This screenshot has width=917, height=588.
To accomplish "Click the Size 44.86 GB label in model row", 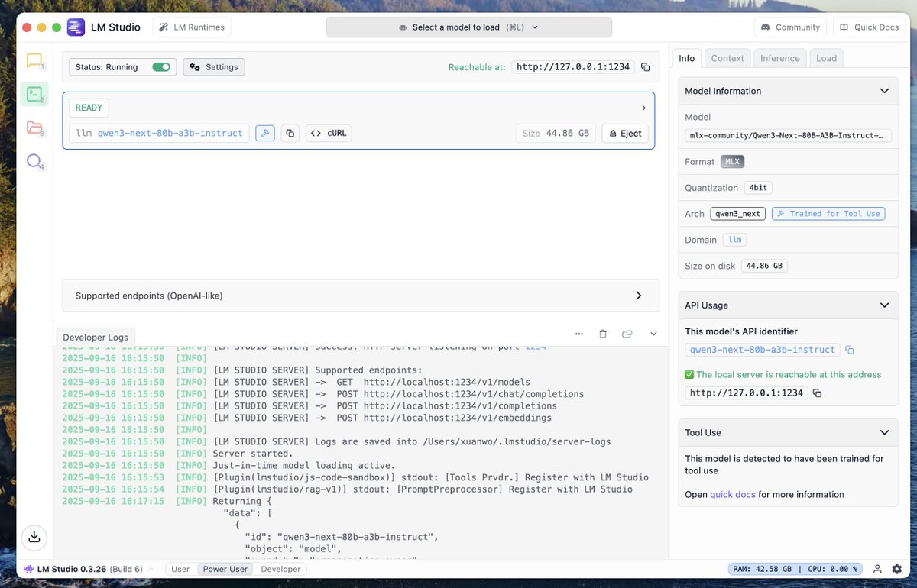I will 556,133.
